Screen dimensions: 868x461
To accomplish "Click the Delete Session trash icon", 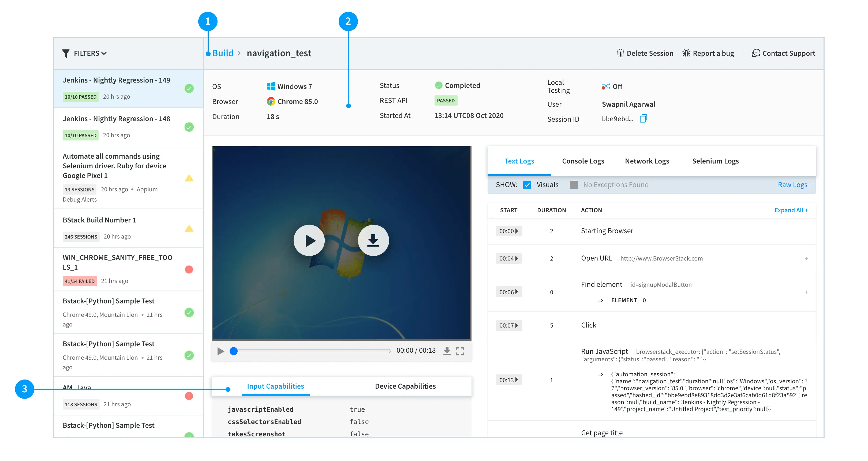I will tap(620, 53).
